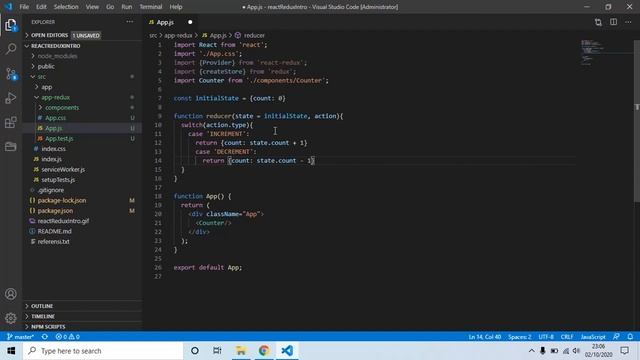Screen dimensions: 640x360
Task: Click the Windows taskbar search box
Action: (103, 351)
